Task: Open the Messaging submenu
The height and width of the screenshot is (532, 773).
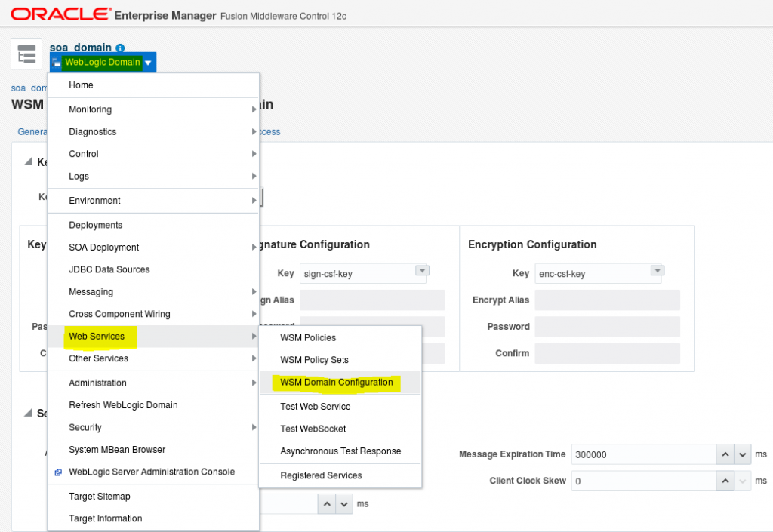Action: 152,291
